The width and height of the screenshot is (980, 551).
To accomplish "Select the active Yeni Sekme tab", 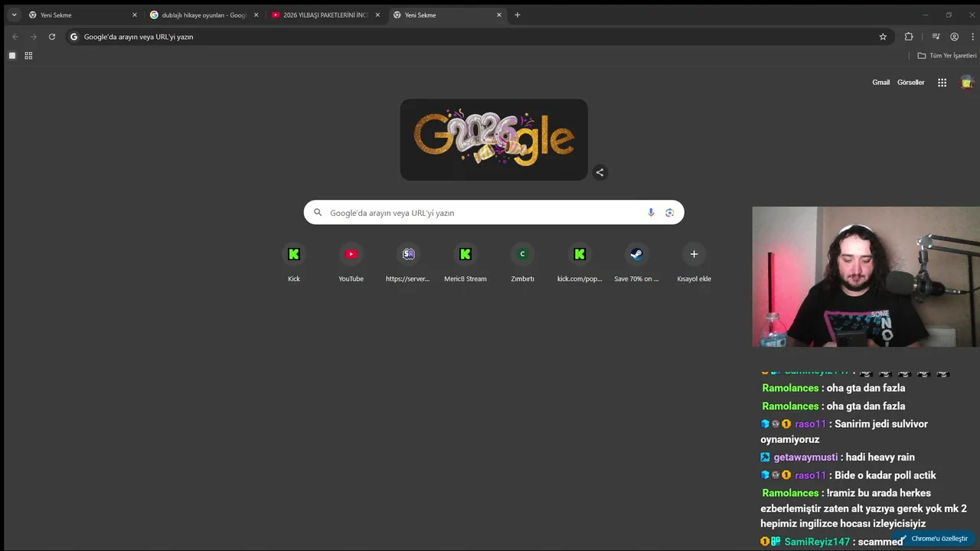I will click(x=446, y=15).
